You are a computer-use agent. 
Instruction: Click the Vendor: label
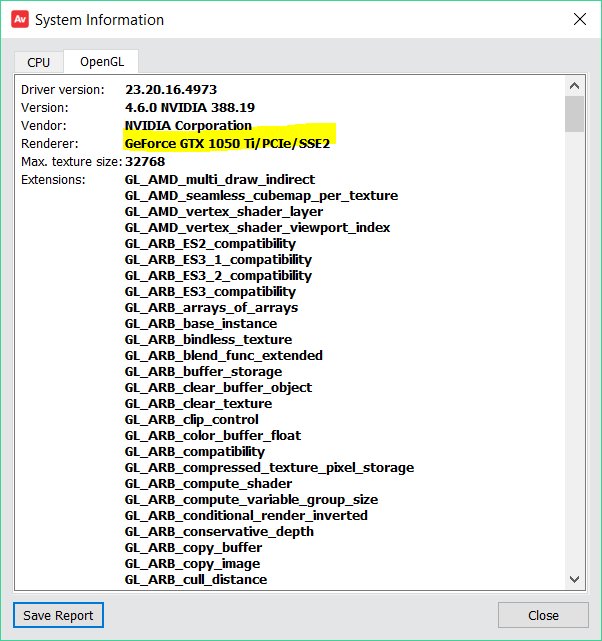[x=44, y=126]
